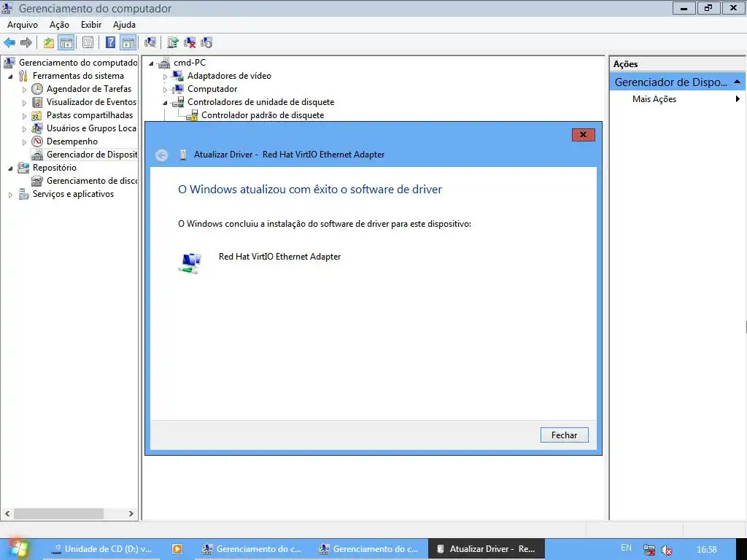The image size is (747, 560).
Task: Switch to Atualizar Driver taskbar button
Action: pos(486,549)
